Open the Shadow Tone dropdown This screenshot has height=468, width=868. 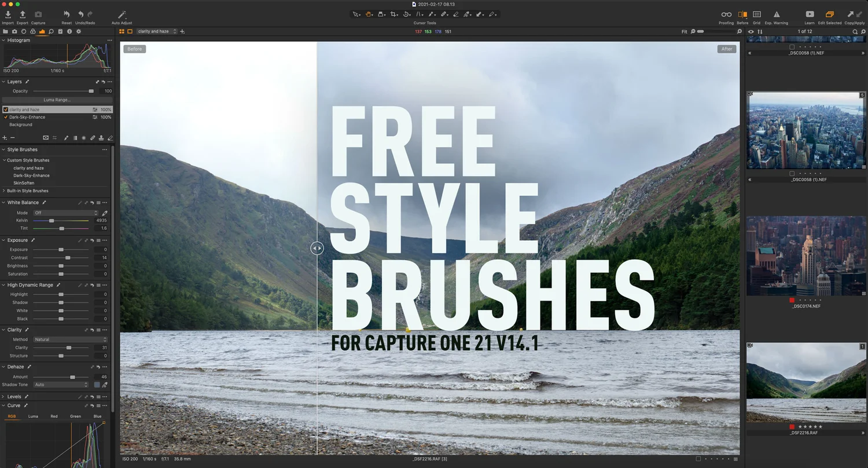(61, 385)
